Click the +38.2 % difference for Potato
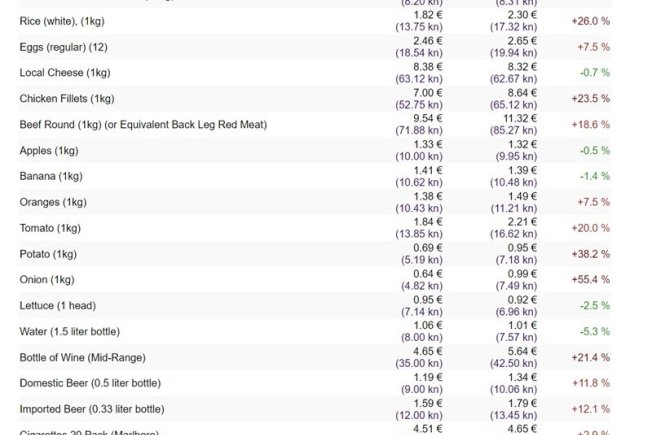This screenshot has height=435, width=652. pos(590,254)
